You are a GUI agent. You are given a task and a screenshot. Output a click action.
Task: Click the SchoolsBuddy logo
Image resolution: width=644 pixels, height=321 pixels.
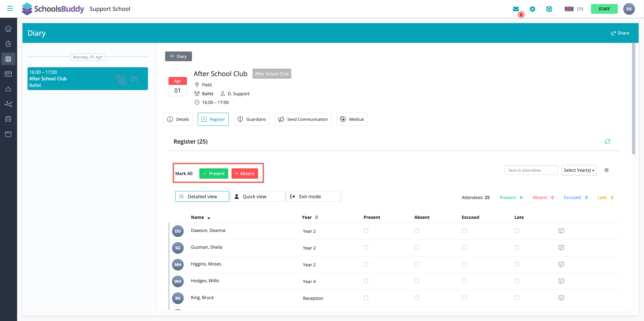tap(53, 9)
